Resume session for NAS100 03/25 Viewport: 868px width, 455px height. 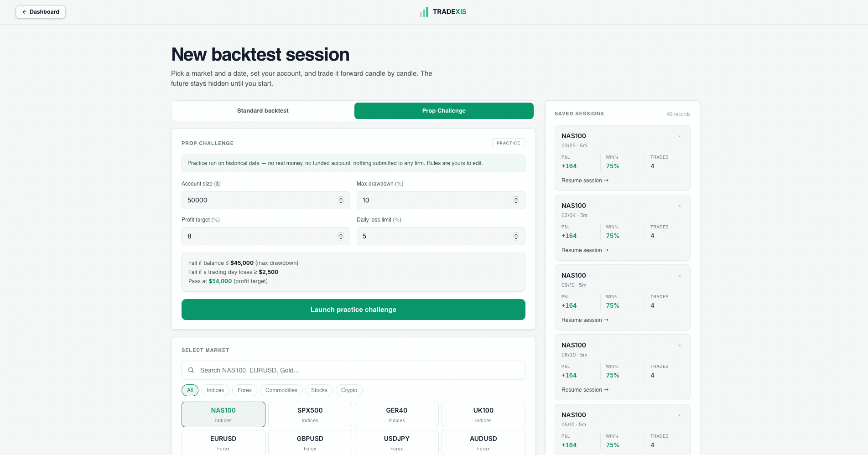pyautogui.click(x=585, y=181)
